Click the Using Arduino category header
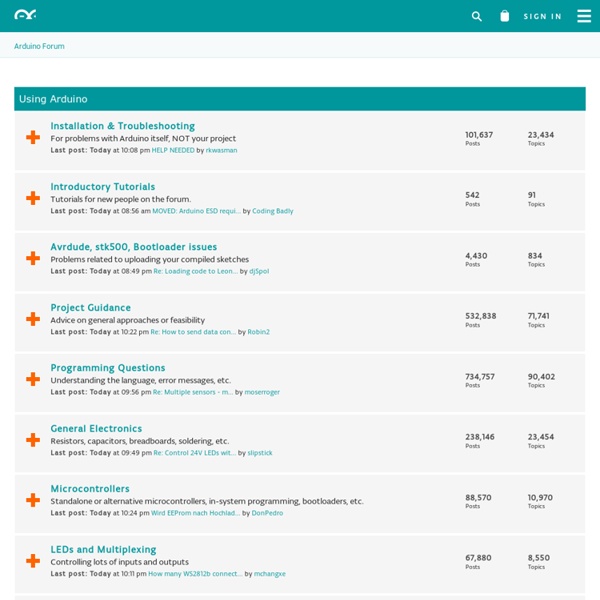Screen dimensions: 600x600 coord(300,99)
